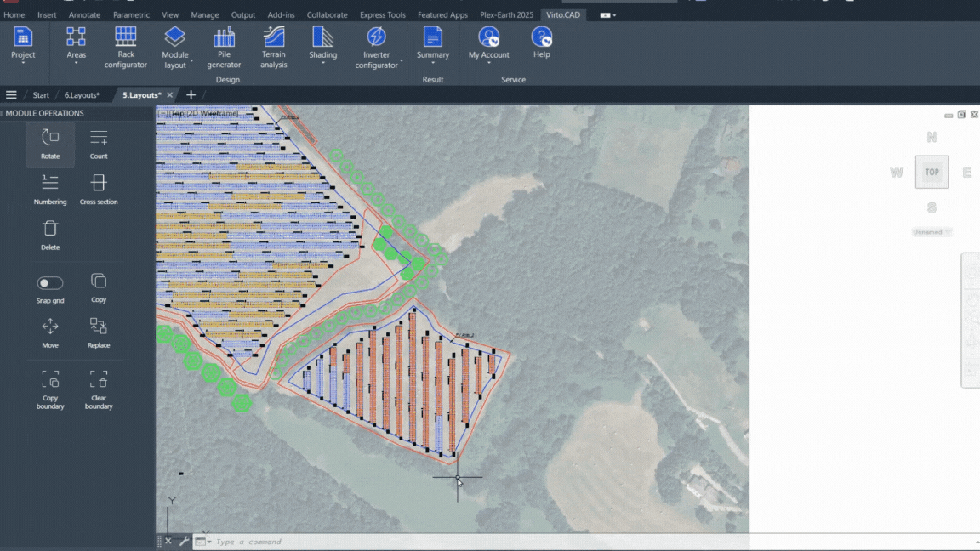The height and width of the screenshot is (551, 980).
Task: Open the 6.Layouts drawing tab
Action: click(x=82, y=95)
